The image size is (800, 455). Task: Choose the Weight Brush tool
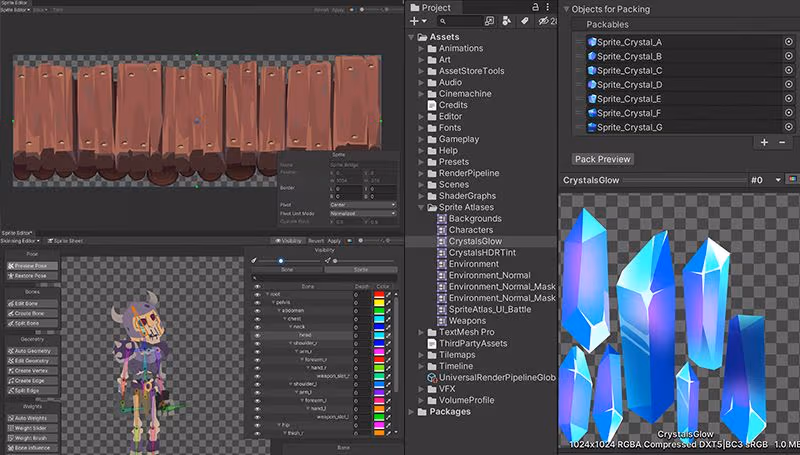tap(31, 438)
